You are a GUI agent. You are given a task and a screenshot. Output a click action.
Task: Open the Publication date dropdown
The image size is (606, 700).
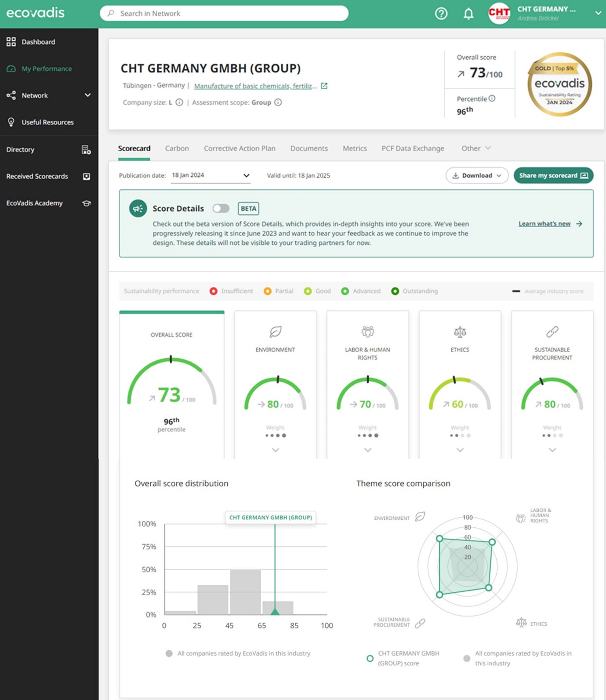[x=210, y=175]
